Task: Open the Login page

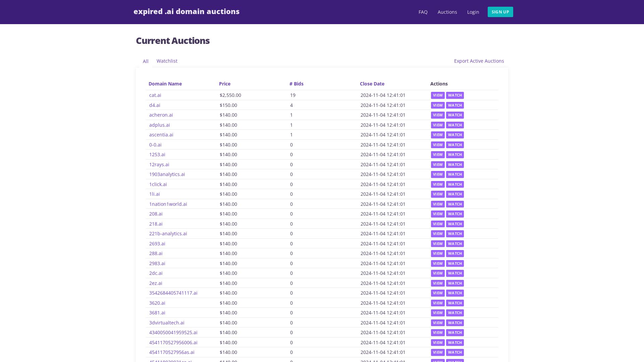Action: coord(473,12)
